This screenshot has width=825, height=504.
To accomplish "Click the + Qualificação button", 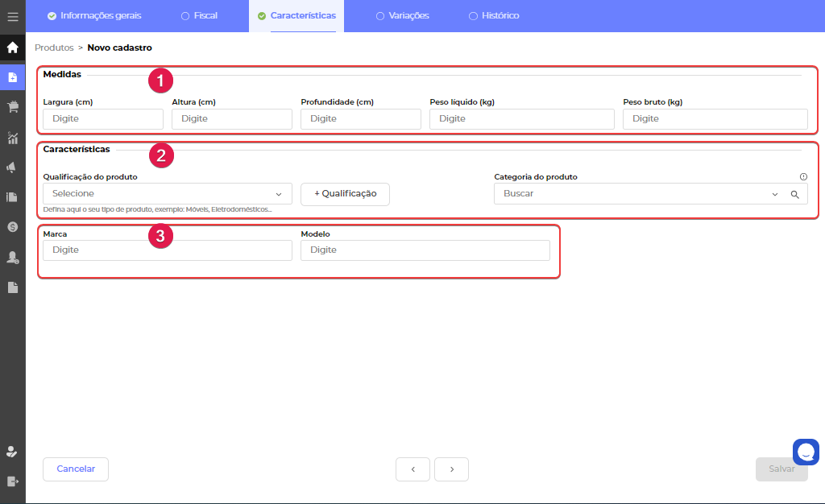I will pos(345,194).
